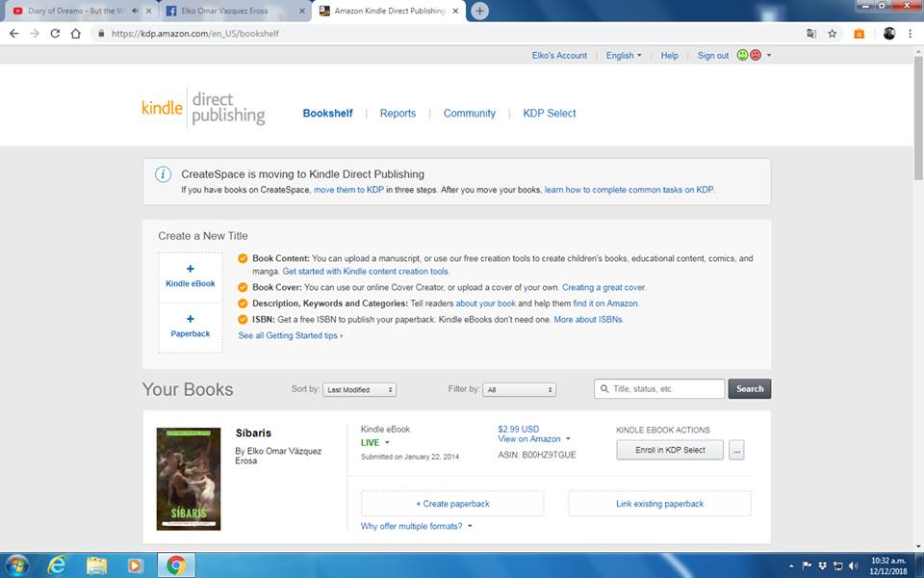Open the Chrome three-dot menu

[x=911, y=33]
